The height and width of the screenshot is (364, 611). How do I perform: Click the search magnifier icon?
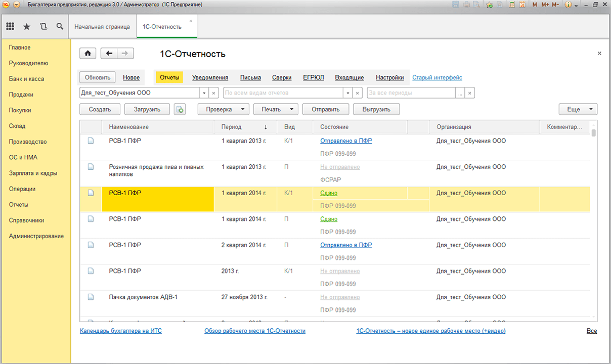click(x=60, y=27)
